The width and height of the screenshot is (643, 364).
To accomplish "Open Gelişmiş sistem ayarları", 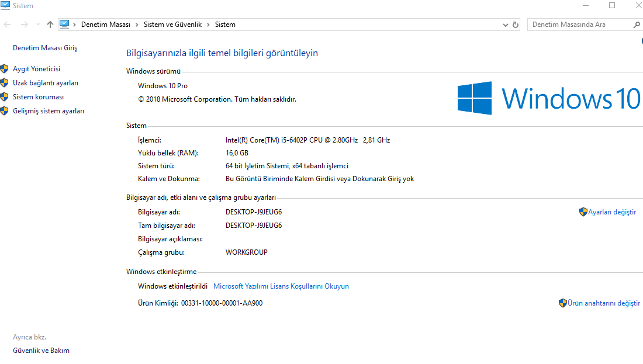I will (49, 111).
